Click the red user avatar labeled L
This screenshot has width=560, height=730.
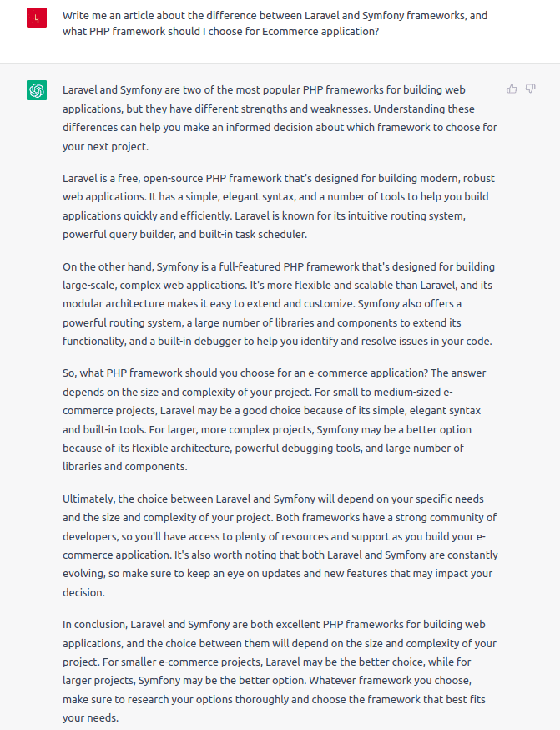pyautogui.click(x=37, y=18)
